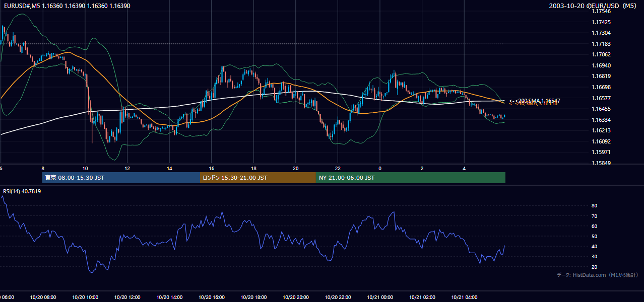This screenshot has height=302, width=644.
Task: Click the 10/20 16:00 date label
Action: coord(212,297)
